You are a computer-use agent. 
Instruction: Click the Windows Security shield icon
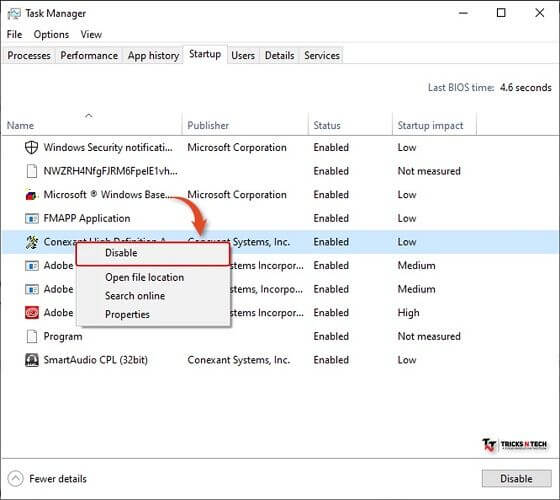click(x=31, y=147)
